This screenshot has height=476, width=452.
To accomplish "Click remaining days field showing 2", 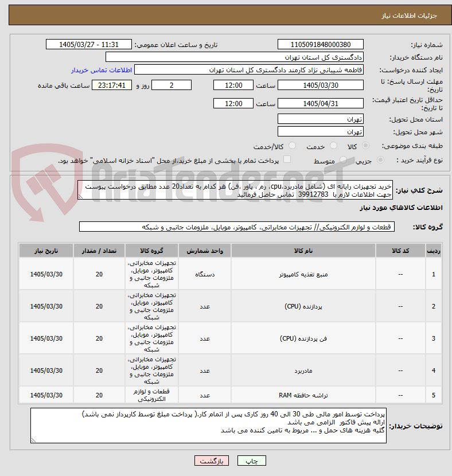I will click(172, 85).
